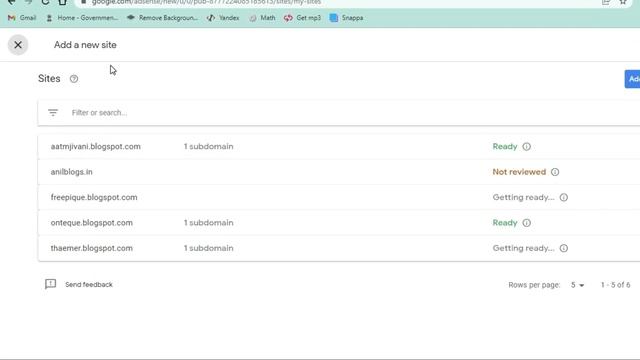This screenshot has height=360, width=640.
Task: Open the Home - Government bookmark
Action: 82,18
